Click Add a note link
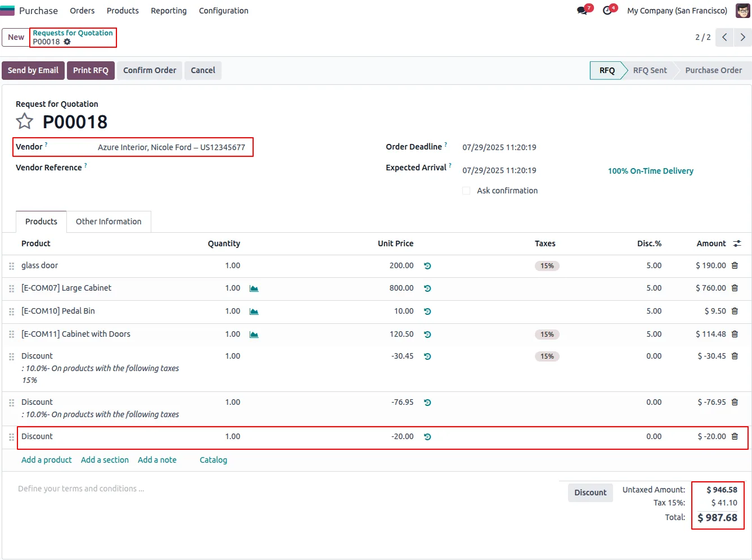Viewport: 752px width, 560px height. 157,460
